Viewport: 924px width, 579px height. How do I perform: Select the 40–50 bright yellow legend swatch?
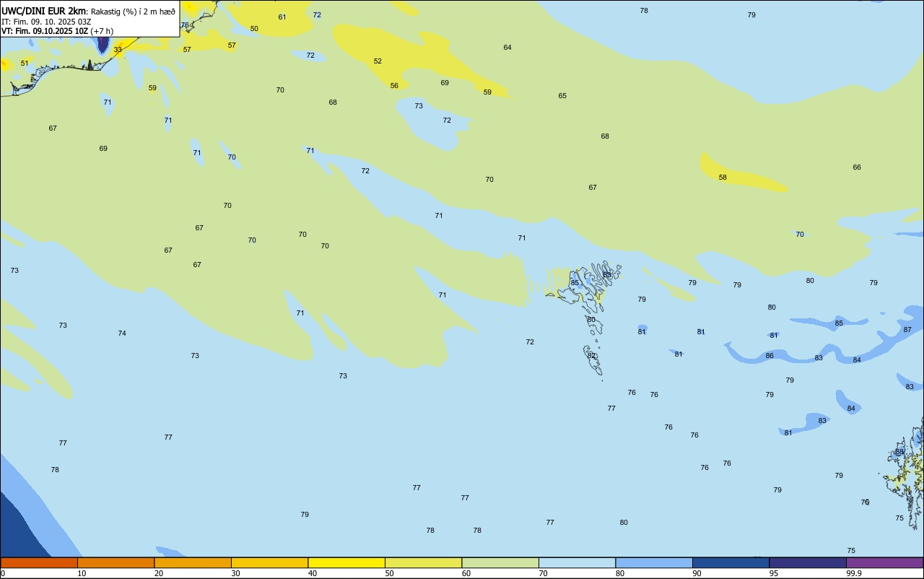tap(346, 562)
